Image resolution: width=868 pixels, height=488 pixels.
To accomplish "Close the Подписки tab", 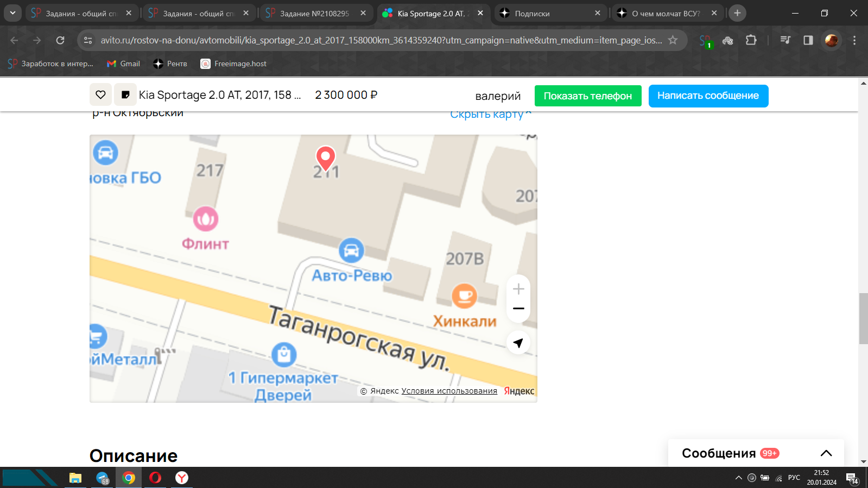I will click(598, 13).
